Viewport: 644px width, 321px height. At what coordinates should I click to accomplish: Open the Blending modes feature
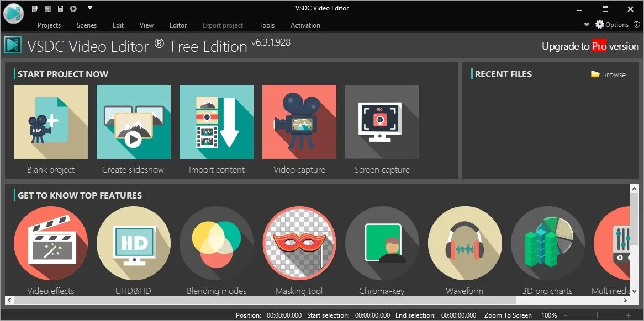[217, 243]
